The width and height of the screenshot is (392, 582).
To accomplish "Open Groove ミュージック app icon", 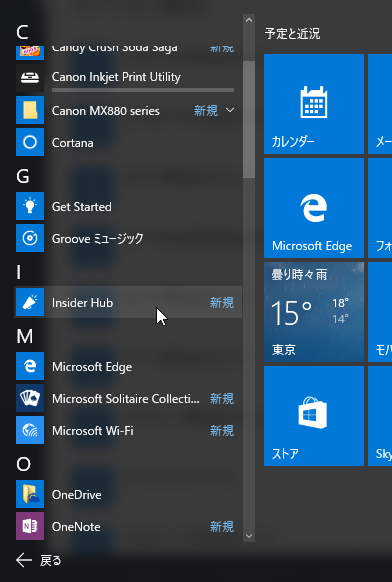I will 30,238.
